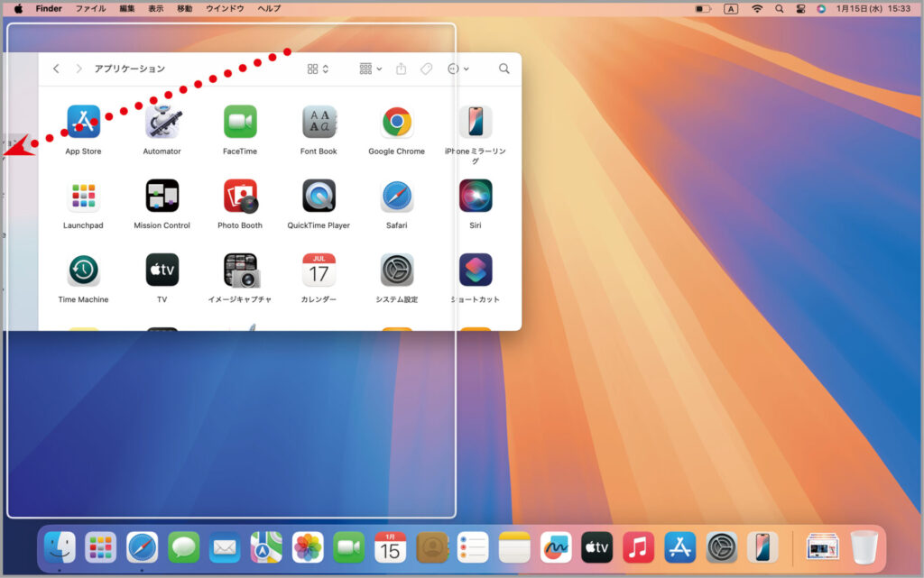Open Photos from the Dock
924x578 pixels.
(x=308, y=547)
